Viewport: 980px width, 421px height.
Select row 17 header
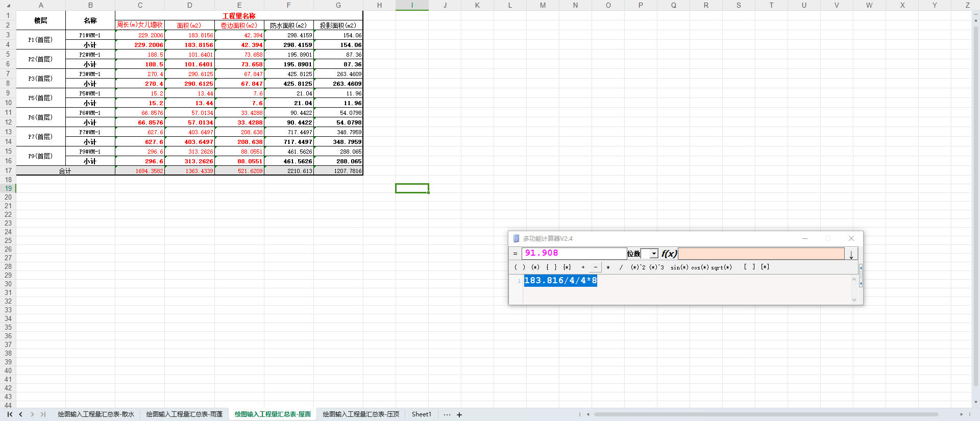pos(8,170)
